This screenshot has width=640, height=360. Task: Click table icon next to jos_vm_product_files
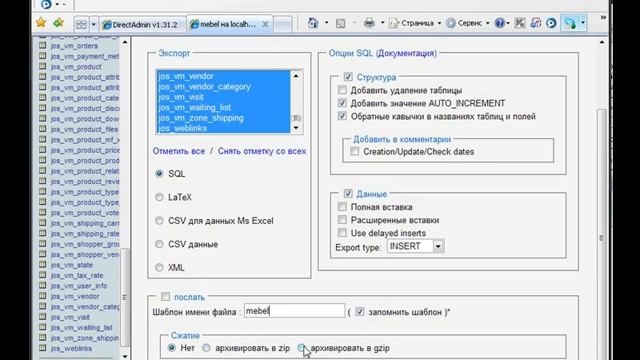(x=42, y=129)
